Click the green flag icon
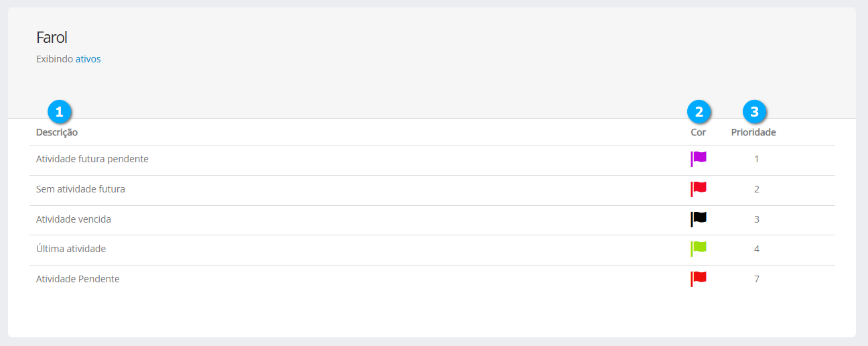This screenshot has height=346, width=868. pyautogui.click(x=699, y=248)
